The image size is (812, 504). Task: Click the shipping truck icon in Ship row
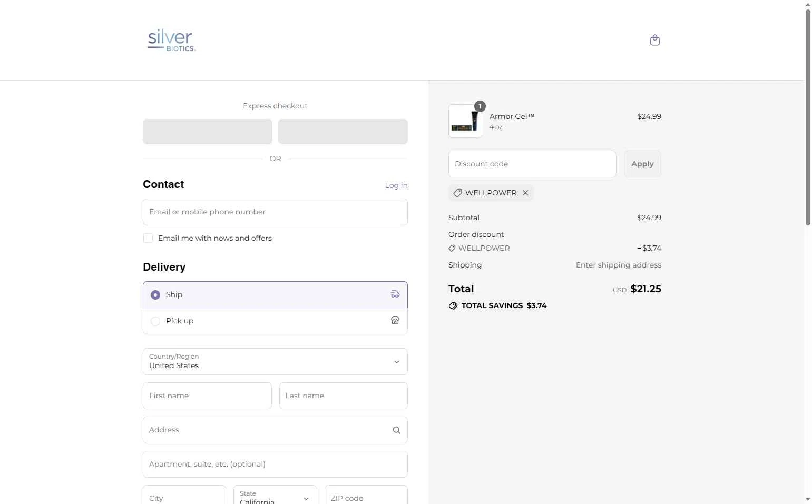(395, 294)
